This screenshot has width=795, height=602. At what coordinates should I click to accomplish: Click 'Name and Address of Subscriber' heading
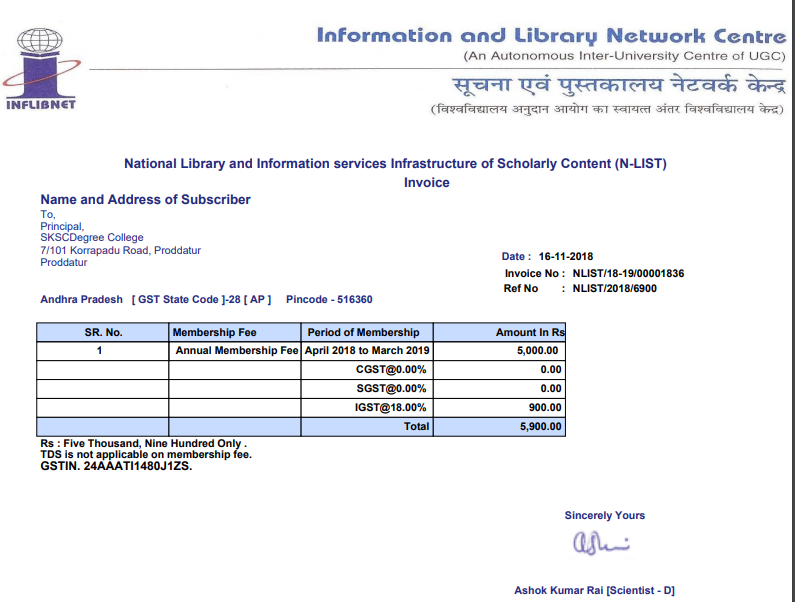click(146, 199)
